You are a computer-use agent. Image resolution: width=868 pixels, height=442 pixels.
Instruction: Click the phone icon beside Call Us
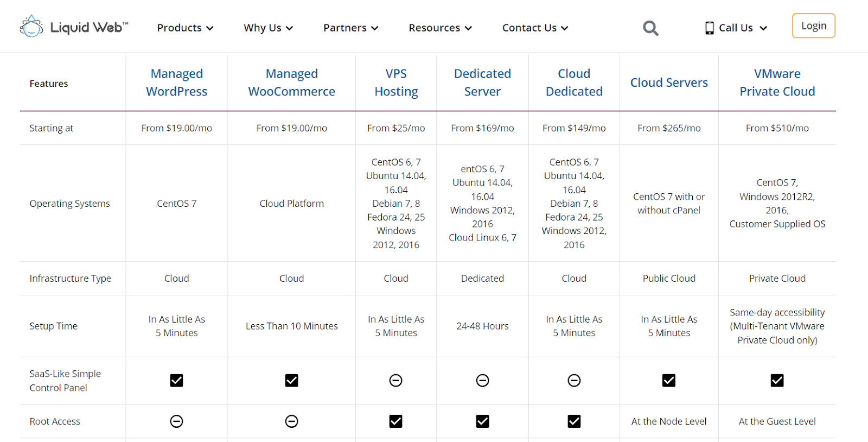(x=709, y=28)
